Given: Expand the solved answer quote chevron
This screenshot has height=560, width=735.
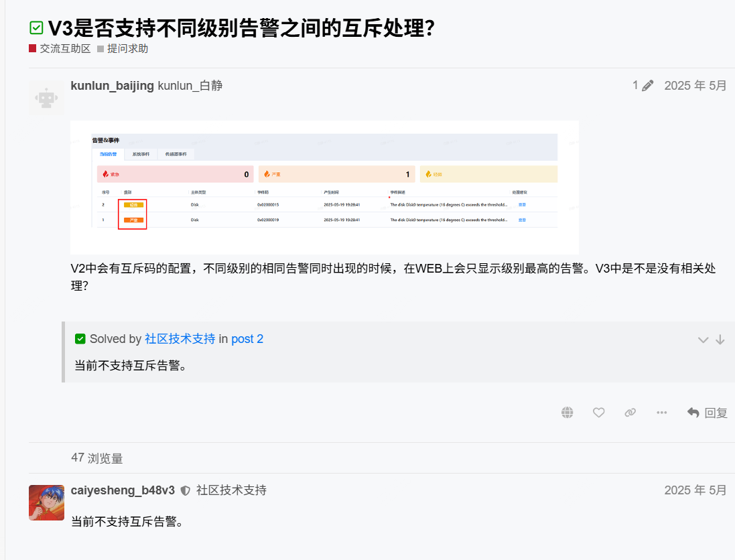Looking at the screenshot, I should (x=703, y=340).
